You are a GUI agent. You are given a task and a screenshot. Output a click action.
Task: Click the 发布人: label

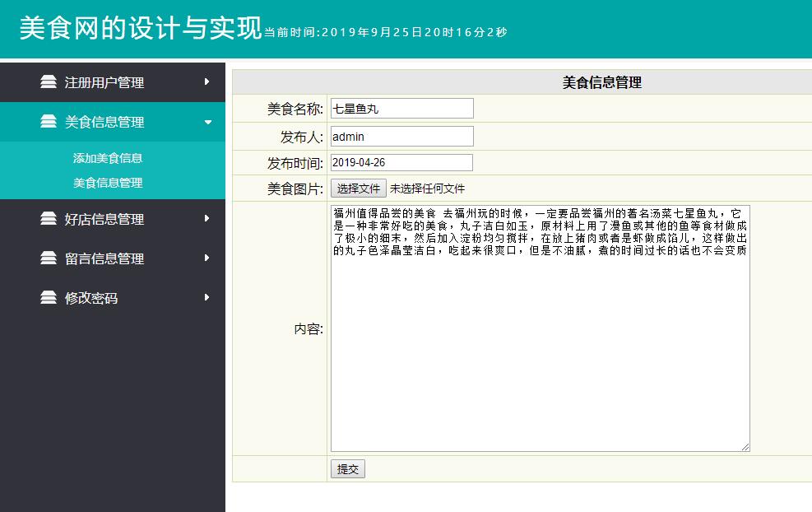click(301, 137)
